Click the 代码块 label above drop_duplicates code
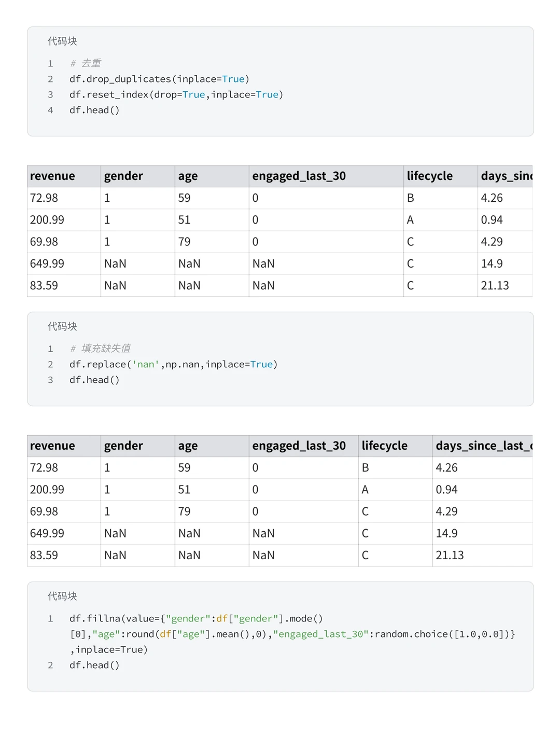Screen dimensions: 560x747 tap(62, 41)
